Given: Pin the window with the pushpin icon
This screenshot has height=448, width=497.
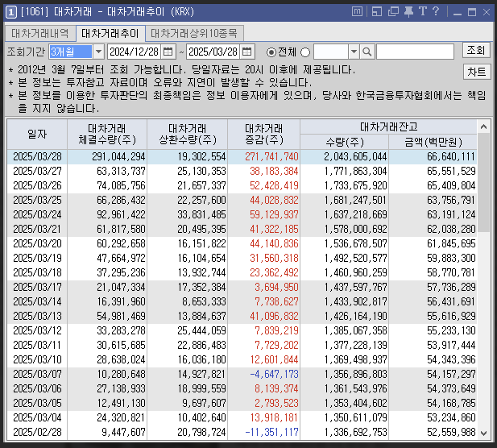Looking at the screenshot, I should pos(408,12).
